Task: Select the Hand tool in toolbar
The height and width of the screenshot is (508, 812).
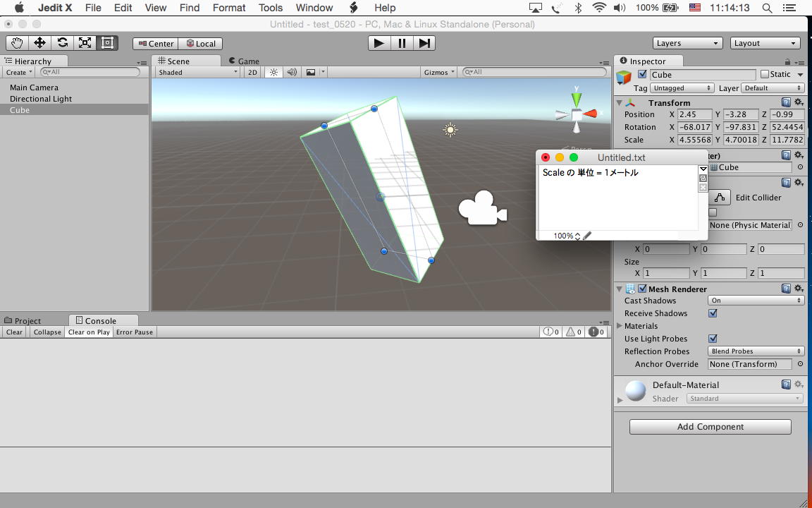Action: [x=17, y=43]
